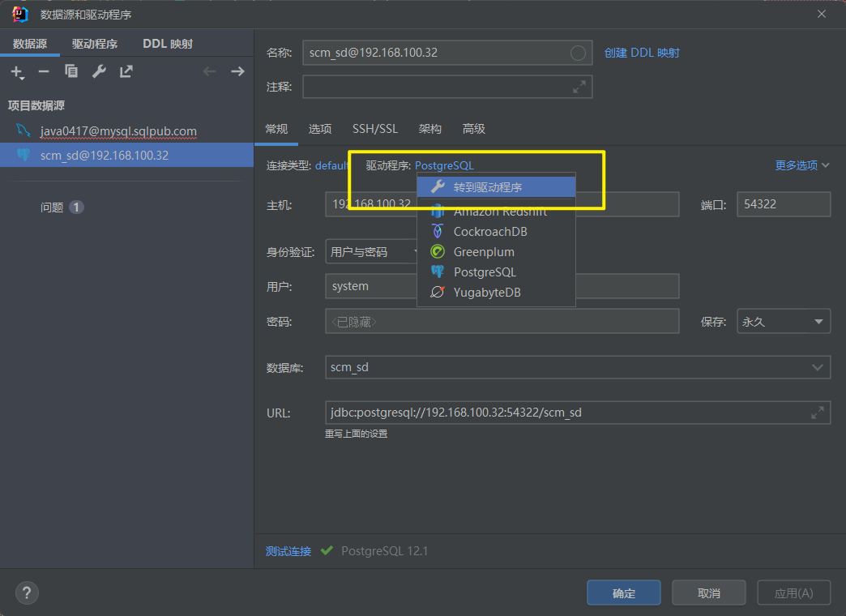
Task: Expand the 数据库 scm_sd dropdown
Action: coord(817,367)
